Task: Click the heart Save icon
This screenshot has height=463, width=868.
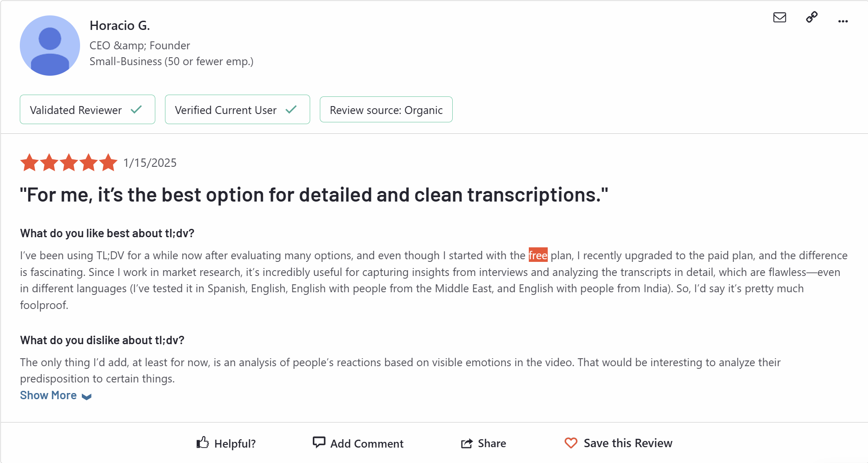Action: 571,443
